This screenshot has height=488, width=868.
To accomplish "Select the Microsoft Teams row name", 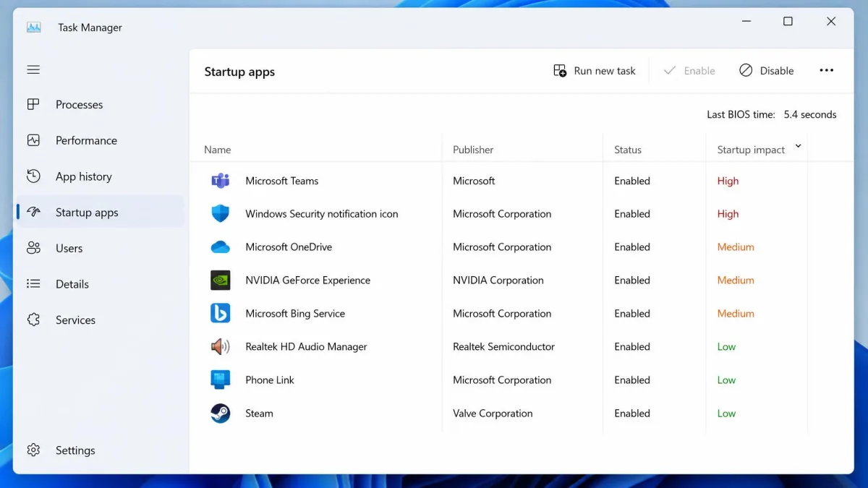I will [282, 181].
